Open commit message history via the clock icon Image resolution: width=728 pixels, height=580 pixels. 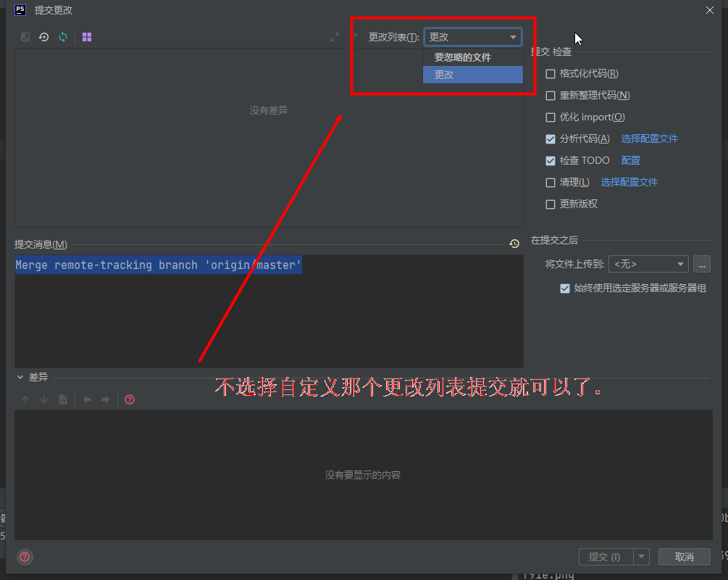pos(514,243)
